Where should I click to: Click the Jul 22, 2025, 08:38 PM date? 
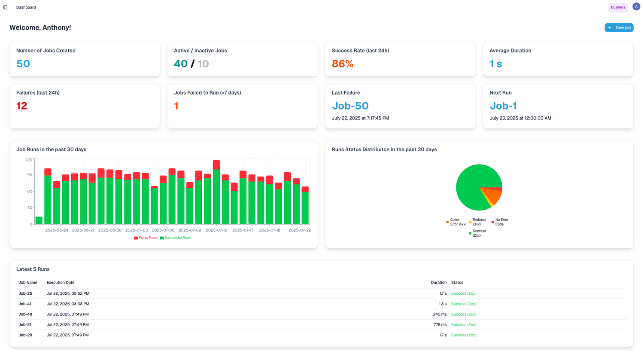point(68,304)
